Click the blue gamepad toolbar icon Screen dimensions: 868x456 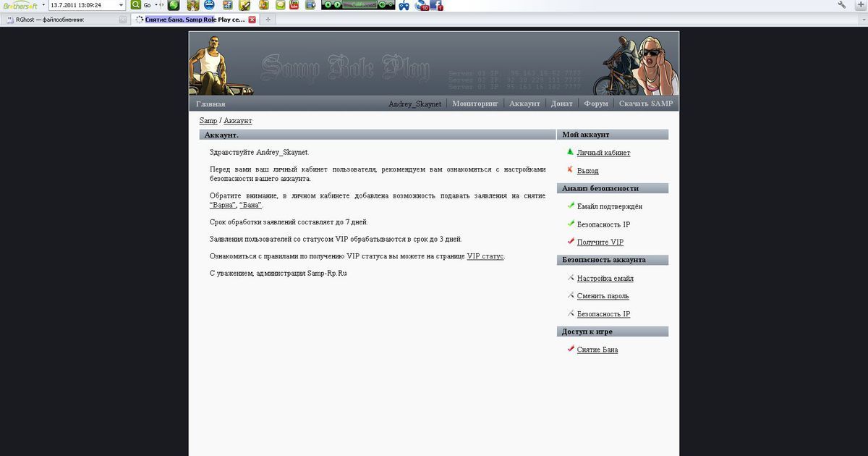point(404,6)
